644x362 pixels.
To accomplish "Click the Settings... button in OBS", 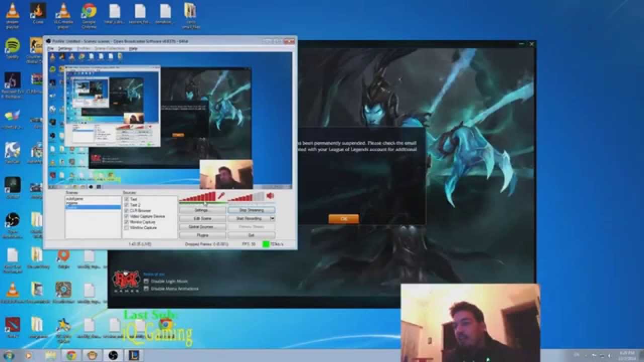I will (202, 210).
